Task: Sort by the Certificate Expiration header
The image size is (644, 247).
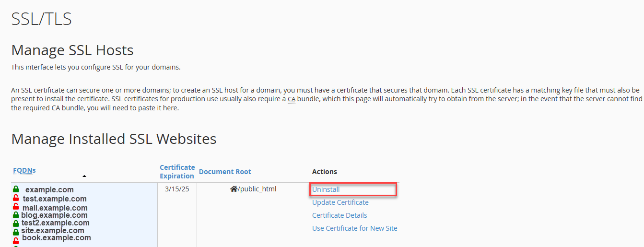Action: point(177,171)
